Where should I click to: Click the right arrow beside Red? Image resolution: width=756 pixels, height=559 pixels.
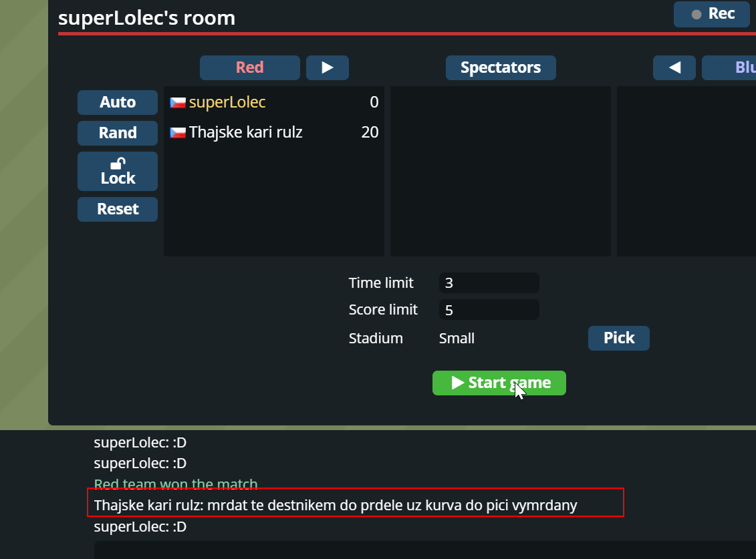(x=328, y=67)
